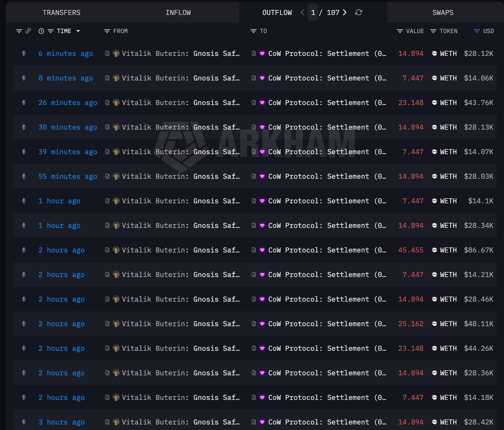Viewport: 504px width, 430px height.
Task: Click the chain link icon in the header
Action: click(x=28, y=31)
